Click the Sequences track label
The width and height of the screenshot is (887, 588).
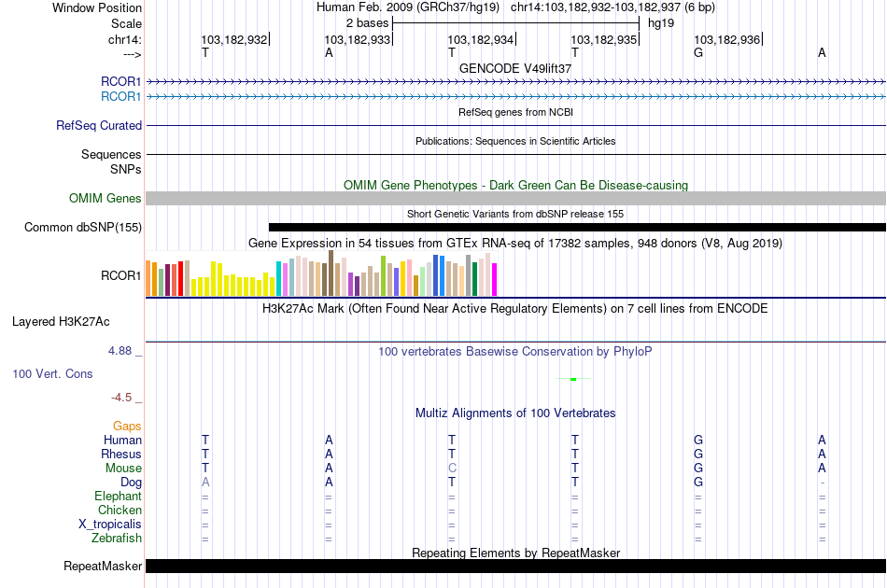click(111, 154)
